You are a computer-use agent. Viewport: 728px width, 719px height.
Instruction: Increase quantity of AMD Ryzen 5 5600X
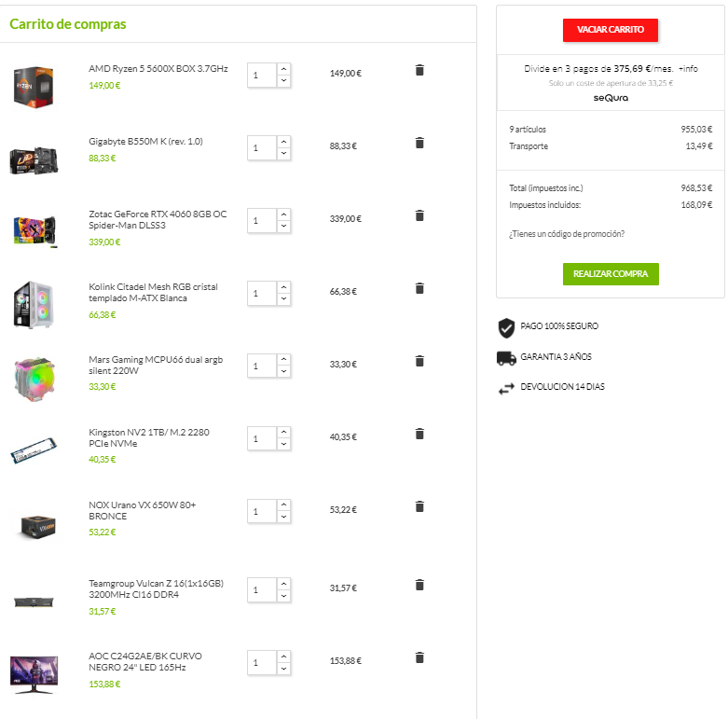(283, 69)
